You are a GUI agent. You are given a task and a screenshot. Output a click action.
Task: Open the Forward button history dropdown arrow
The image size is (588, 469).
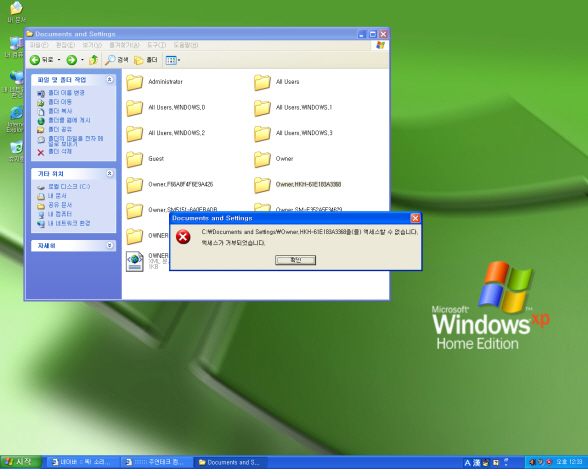pyautogui.click(x=82, y=60)
